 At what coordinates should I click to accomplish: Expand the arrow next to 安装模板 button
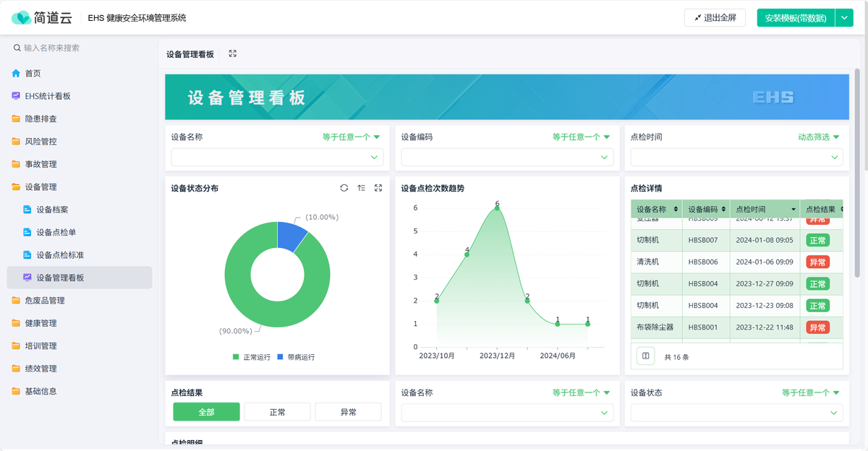click(844, 18)
